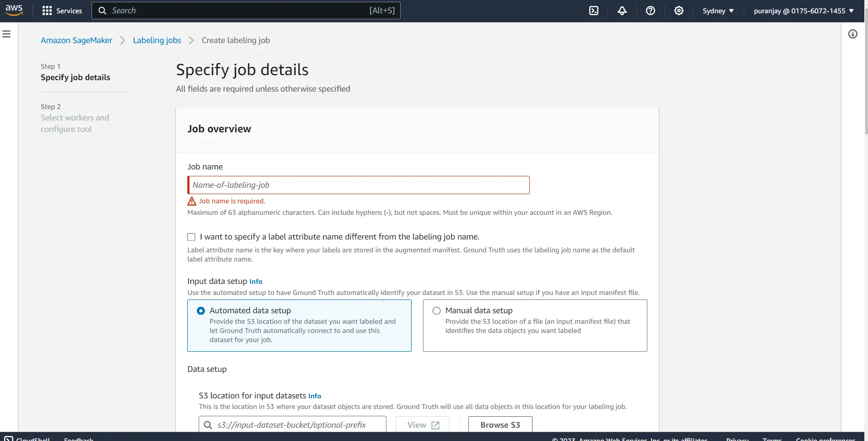The width and height of the screenshot is (868, 441).
Task: Open Info link next to Input data setup
Action: 256,282
